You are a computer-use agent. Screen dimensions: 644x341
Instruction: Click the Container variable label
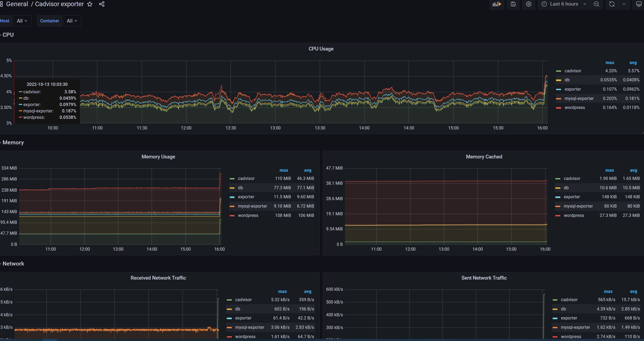[49, 21]
